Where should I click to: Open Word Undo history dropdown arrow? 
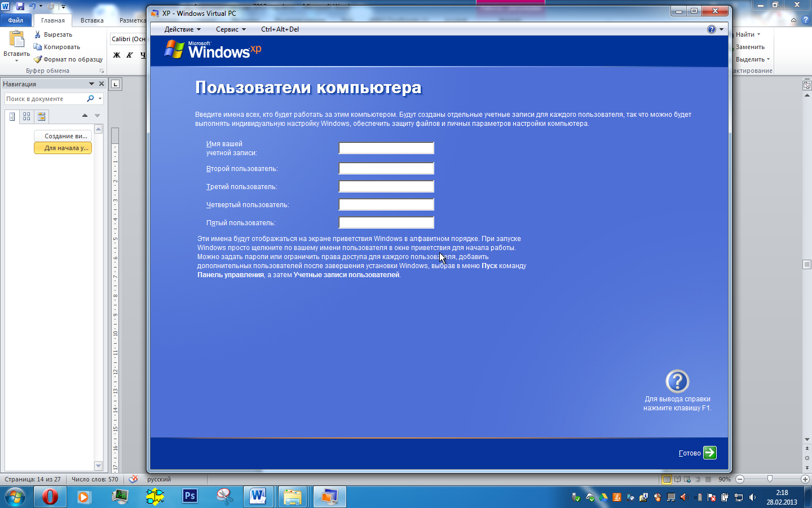click(x=41, y=6)
